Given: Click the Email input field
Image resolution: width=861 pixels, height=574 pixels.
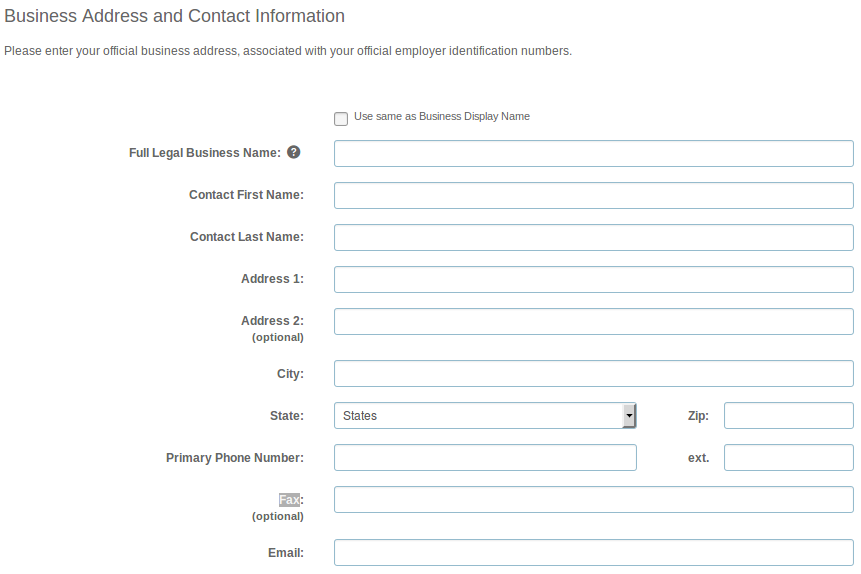Looking at the screenshot, I should [594, 553].
